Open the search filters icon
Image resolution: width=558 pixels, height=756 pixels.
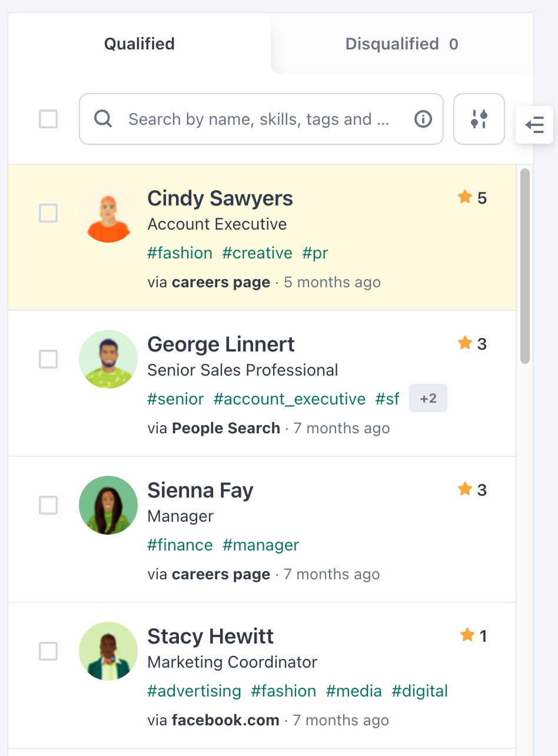pyautogui.click(x=479, y=119)
